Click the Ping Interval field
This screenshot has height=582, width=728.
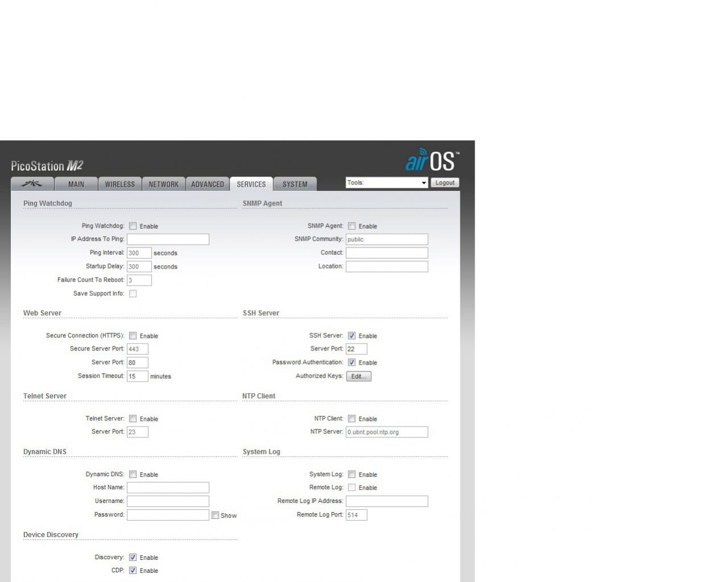(139, 253)
